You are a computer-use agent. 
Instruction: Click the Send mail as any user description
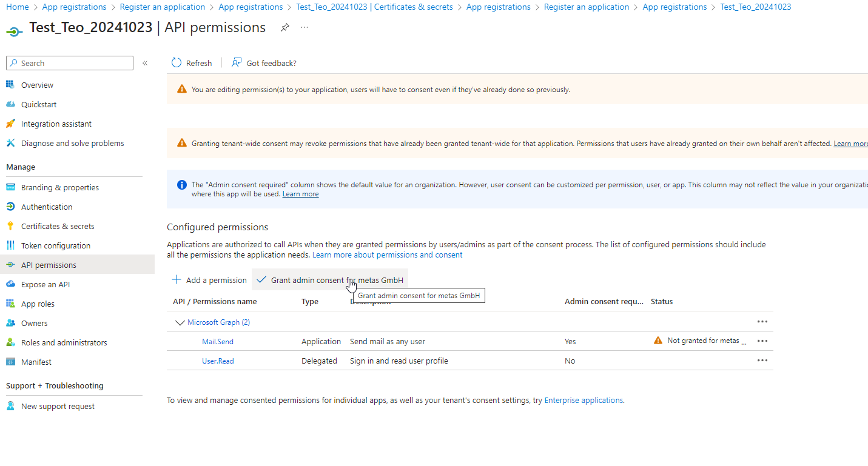pos(388,342)
